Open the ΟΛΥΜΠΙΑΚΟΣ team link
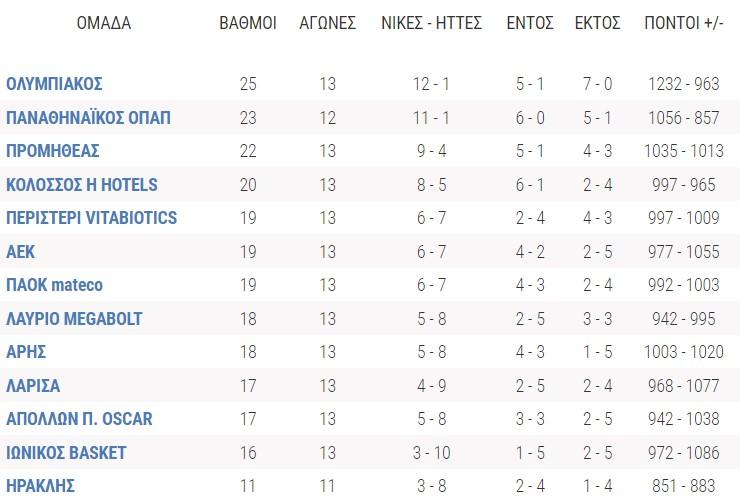This screenshot has width=740, height=500. [54, 84]
